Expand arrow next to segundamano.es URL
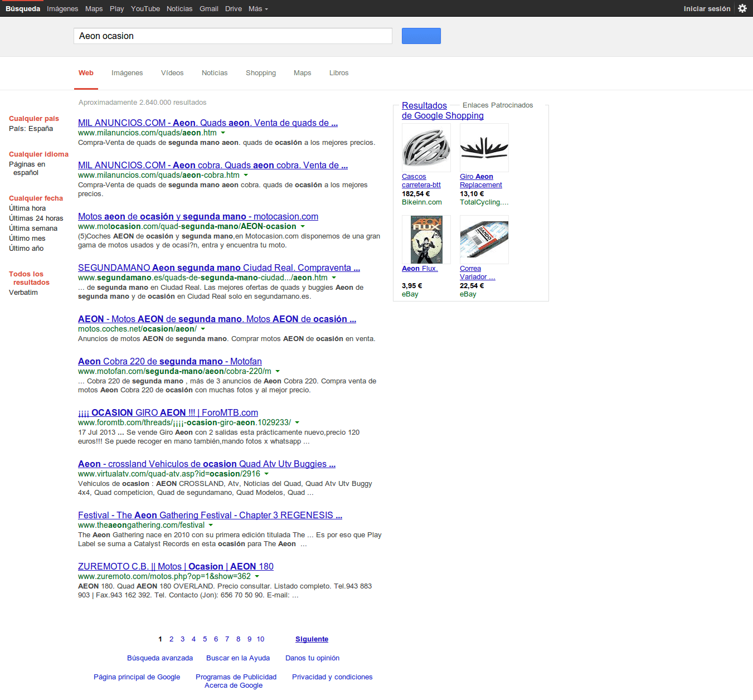The image size is (753, 700). (x=334, y=278)
